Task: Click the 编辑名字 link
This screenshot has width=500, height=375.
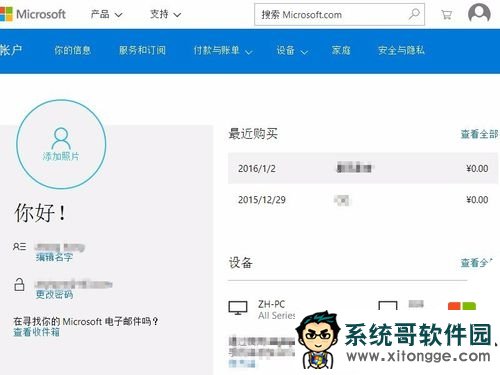Action: [x=54, y=257]
